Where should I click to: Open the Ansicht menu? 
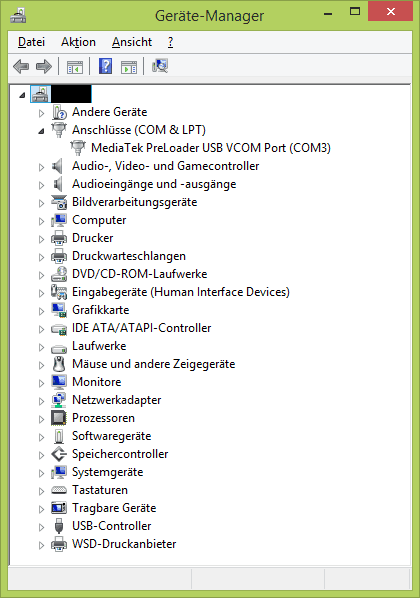click(x=132, y=42)
